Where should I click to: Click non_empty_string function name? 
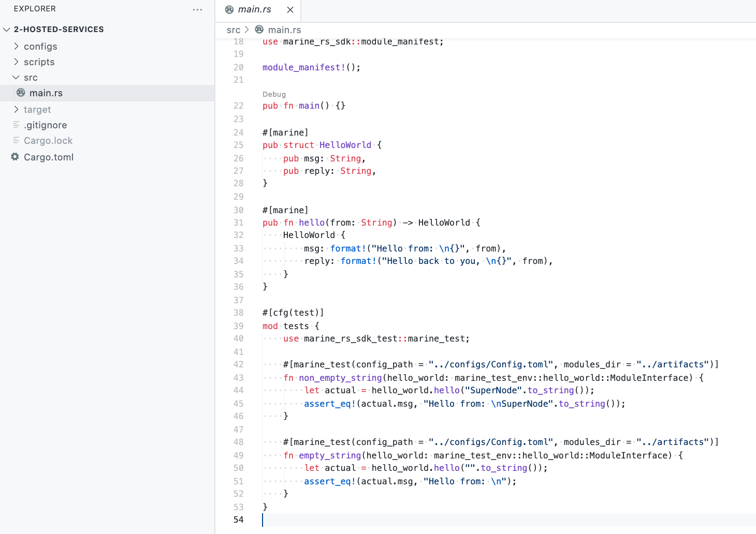coord(340,378)
